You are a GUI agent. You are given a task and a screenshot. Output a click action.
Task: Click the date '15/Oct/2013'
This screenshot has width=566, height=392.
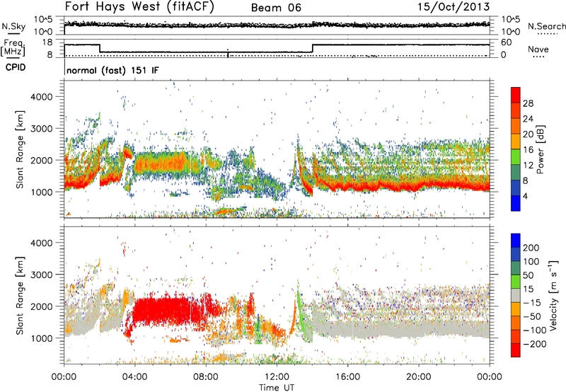tap(454, 7)
